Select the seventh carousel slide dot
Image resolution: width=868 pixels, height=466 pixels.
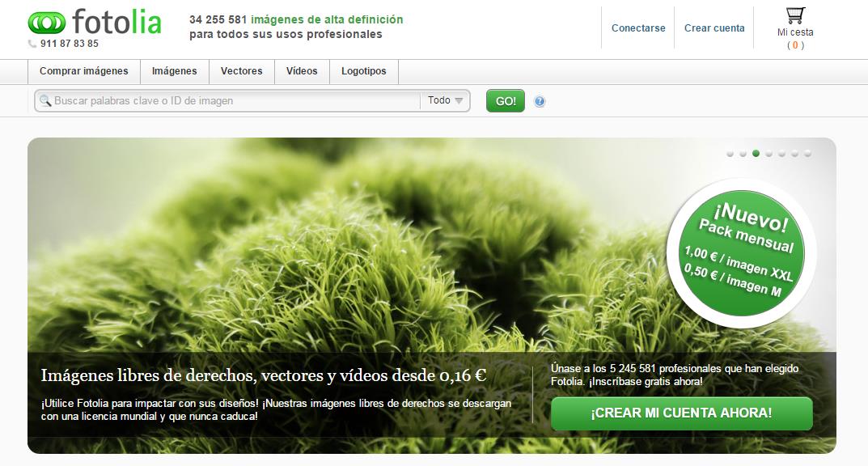807,153
